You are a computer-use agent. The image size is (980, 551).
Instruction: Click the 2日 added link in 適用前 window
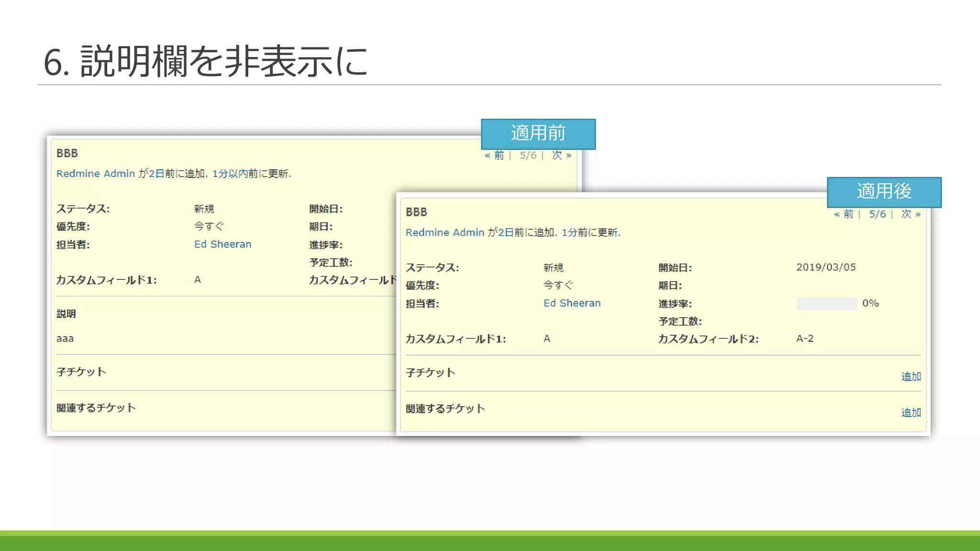156,174
